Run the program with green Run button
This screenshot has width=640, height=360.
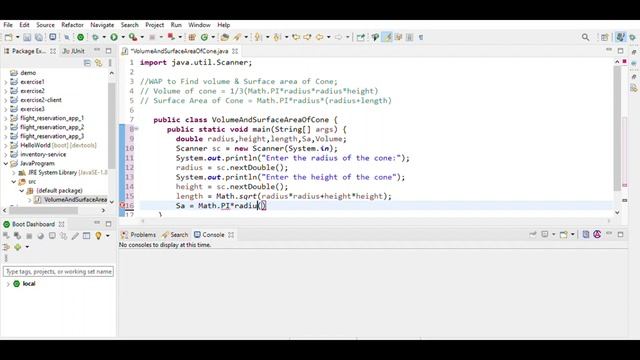tap(114, 37)
